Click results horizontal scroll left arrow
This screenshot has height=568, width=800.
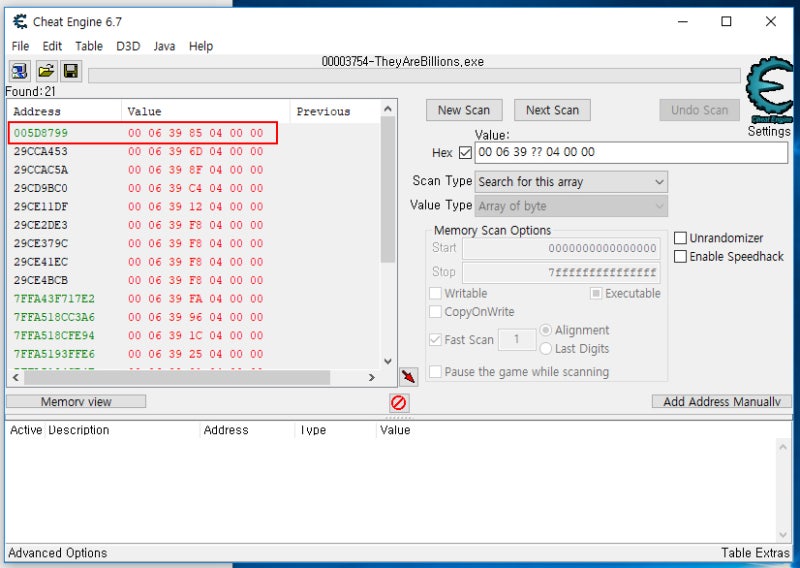[15, 378]
